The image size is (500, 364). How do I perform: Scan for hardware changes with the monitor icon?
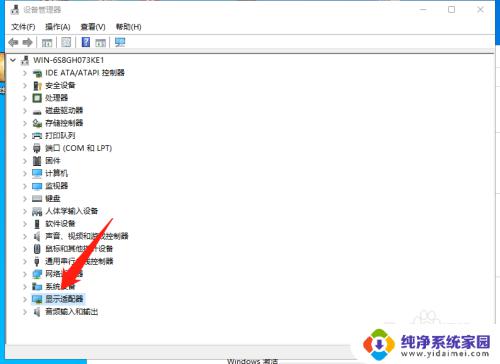point(120,42)
